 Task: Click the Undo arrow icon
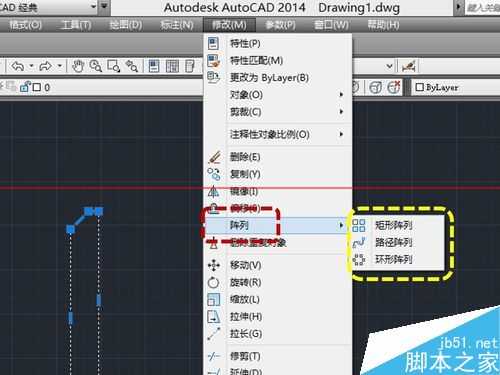pos(18,66)
